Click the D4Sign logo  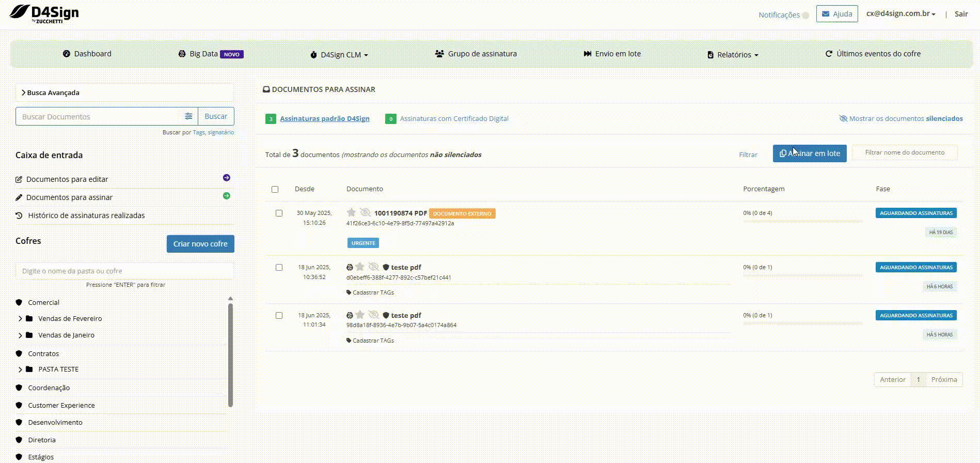click(44, 13)
